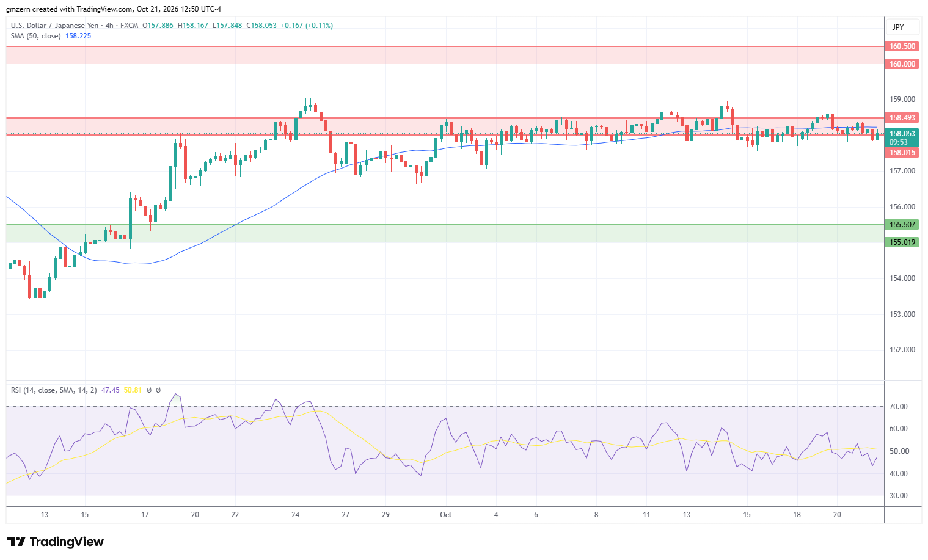Screen dimensions: 928x560
Task: Click the purple RSI value 47.45
Action: click(111, 390)
